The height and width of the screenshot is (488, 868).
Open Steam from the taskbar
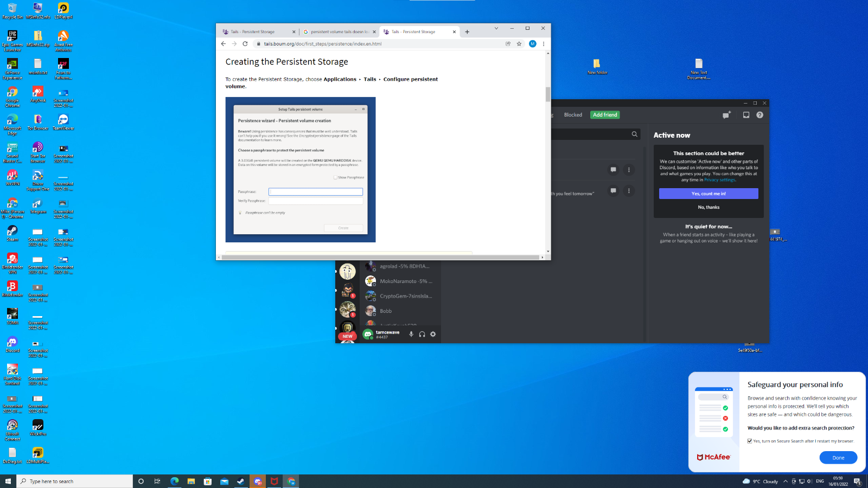241,481
